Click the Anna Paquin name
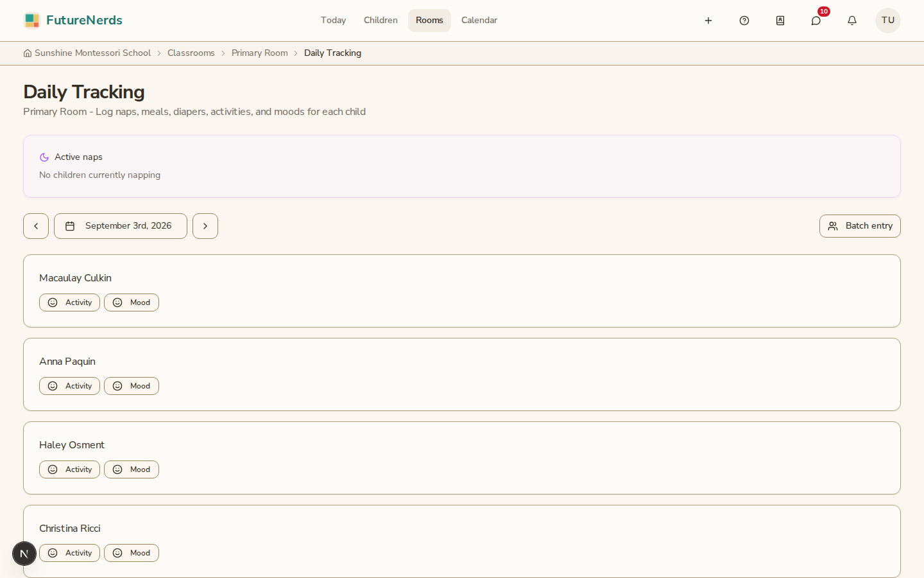This screenshot has width=924, height=578. click(67, 362)
